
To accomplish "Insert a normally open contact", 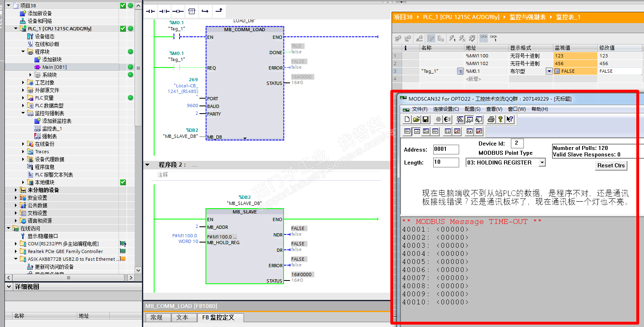I will (x=150, y=11).
